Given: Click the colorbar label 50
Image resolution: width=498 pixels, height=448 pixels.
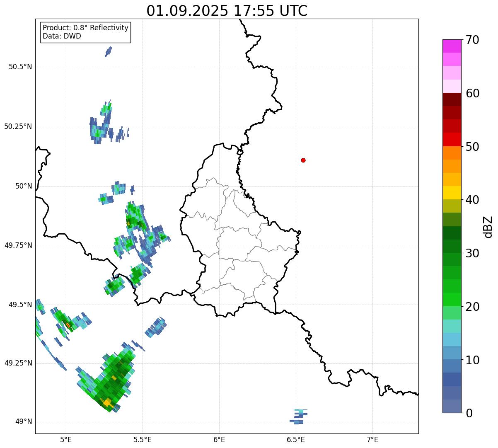Looking at the screenshot, I should tap(472, 147).
